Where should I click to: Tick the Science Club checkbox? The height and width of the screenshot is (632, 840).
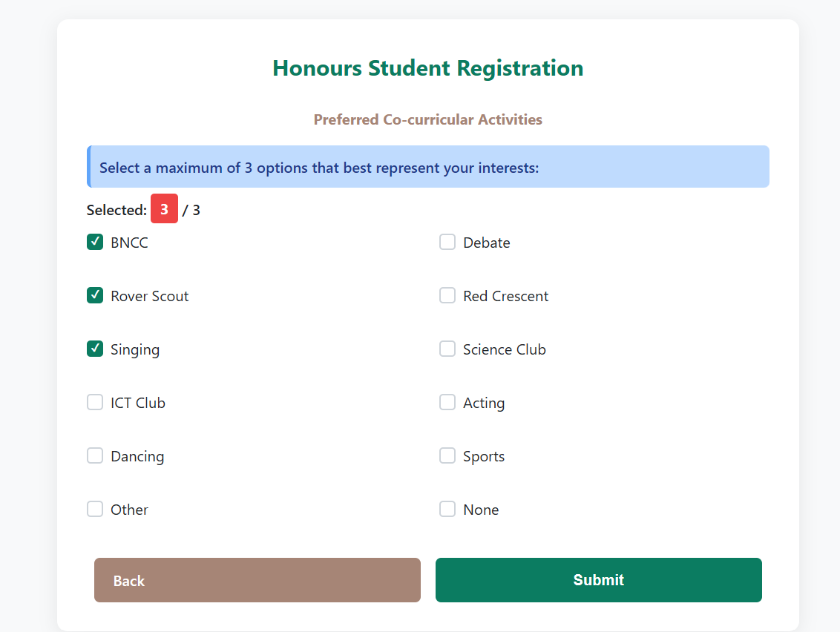click(x=447, y=349)
